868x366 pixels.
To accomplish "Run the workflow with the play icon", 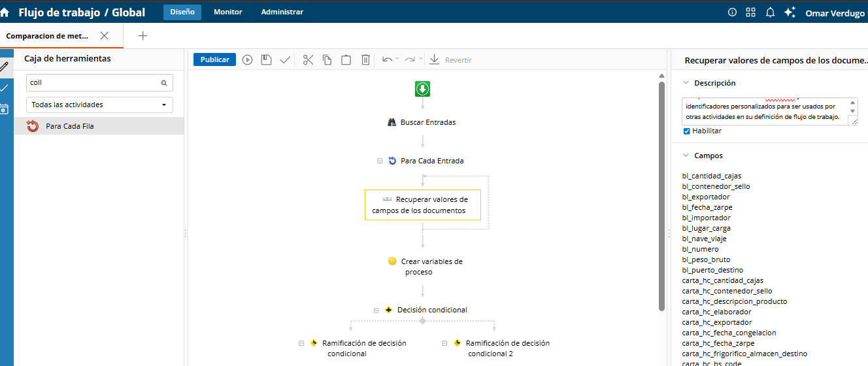I will tap(247, 59).
